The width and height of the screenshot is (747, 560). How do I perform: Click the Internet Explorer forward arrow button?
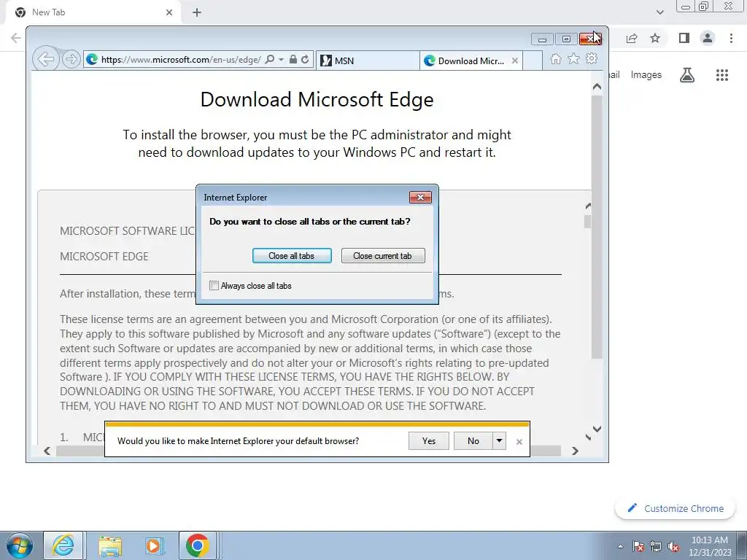pos(71,60)
